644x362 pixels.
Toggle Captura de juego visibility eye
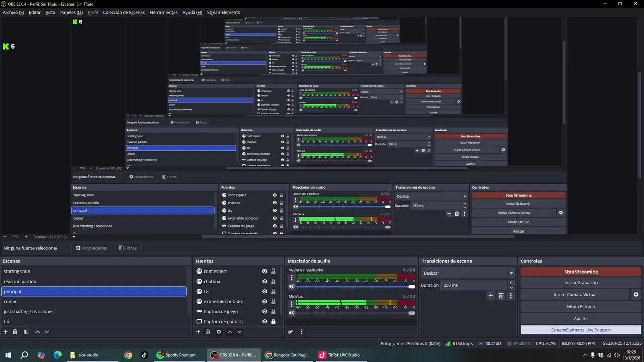265,312
